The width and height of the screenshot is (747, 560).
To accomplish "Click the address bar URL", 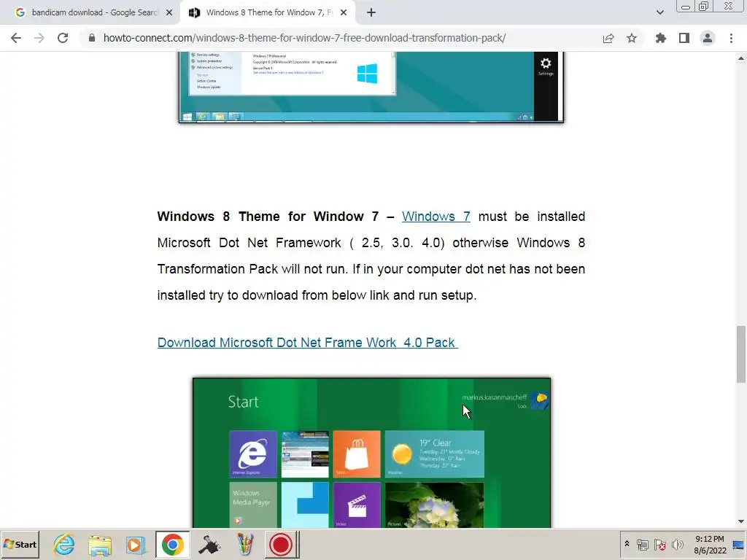I will [304, 38].
